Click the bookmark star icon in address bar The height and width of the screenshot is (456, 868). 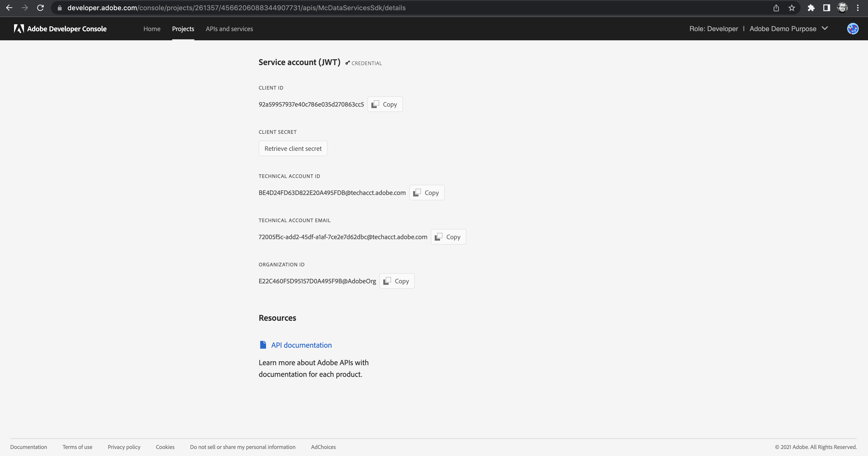tap(791, 8)
